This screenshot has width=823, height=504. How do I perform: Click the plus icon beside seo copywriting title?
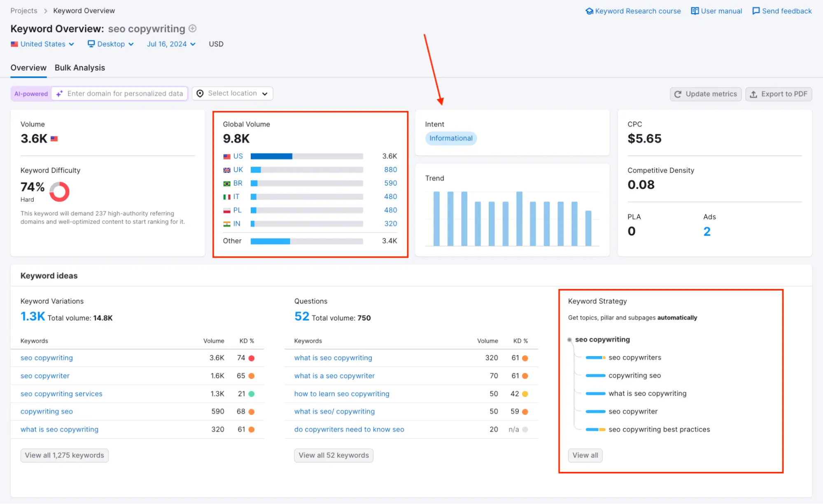coord(192,28)
